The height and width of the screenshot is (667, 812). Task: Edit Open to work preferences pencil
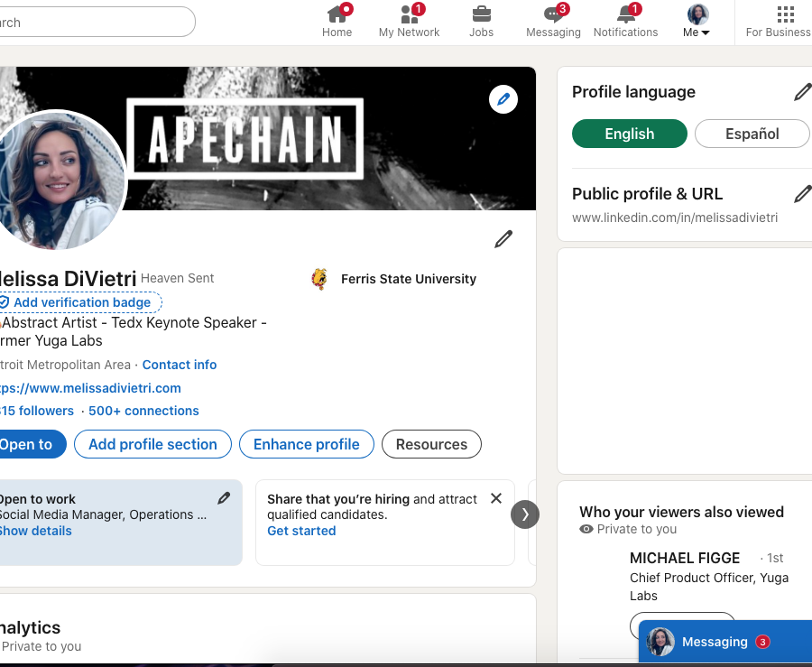point(224,498)
